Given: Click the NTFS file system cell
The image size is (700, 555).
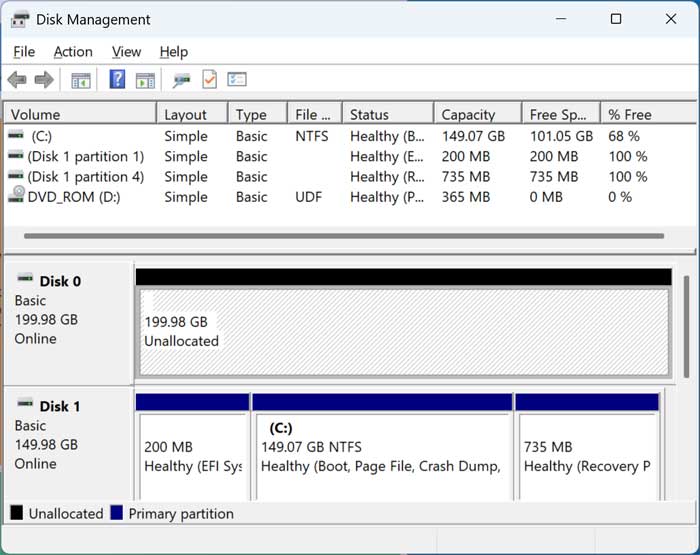Looking at the screenshot, I should (x=312, y=136).
